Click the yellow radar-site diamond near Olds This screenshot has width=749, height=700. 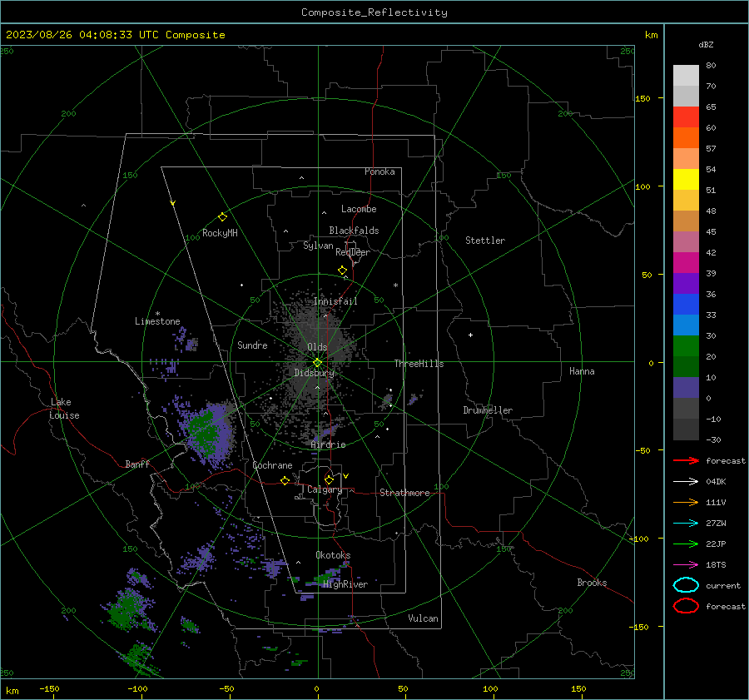tap(317, 363)
